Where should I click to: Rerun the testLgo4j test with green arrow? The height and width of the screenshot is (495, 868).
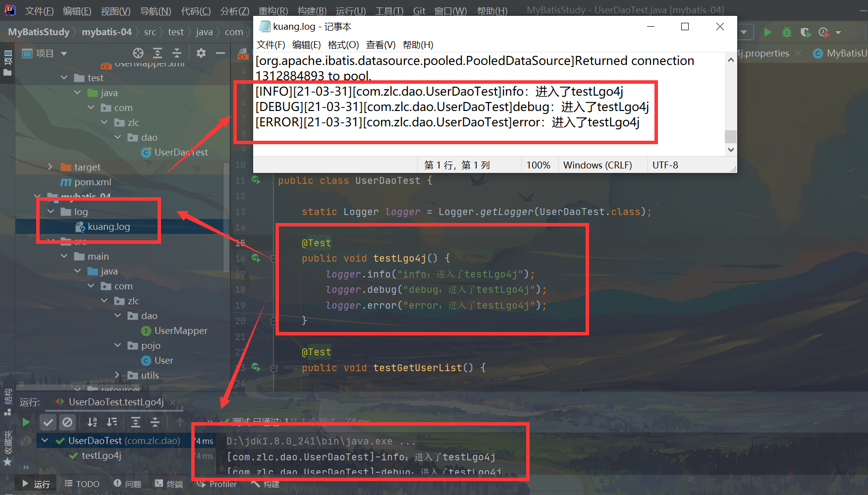(26, 422)
